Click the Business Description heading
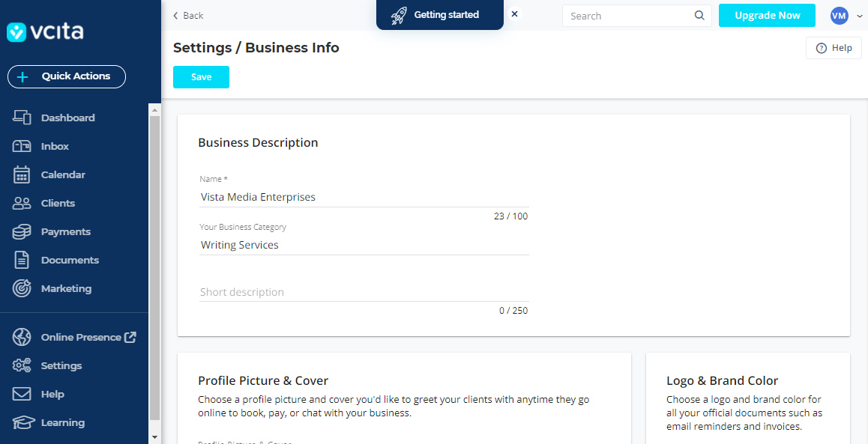Image resolution: width=868 pixels, height=444 pixels. pos(258,143)
